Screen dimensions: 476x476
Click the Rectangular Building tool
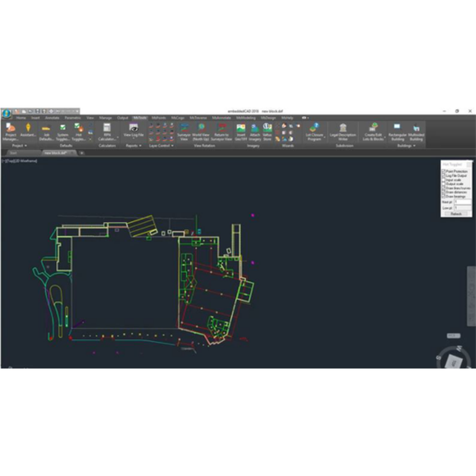(397, 131)
